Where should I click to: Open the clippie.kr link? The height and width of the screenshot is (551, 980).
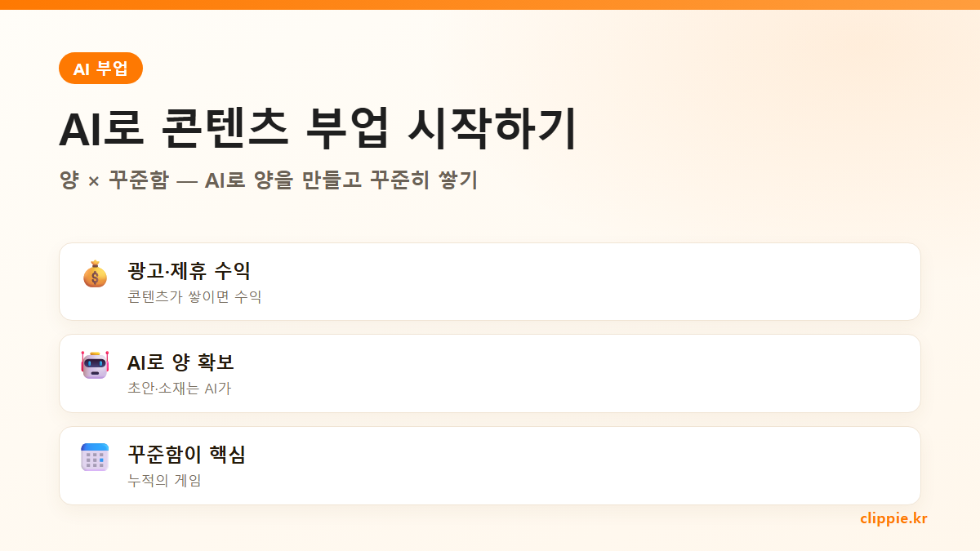click(893, 518)
